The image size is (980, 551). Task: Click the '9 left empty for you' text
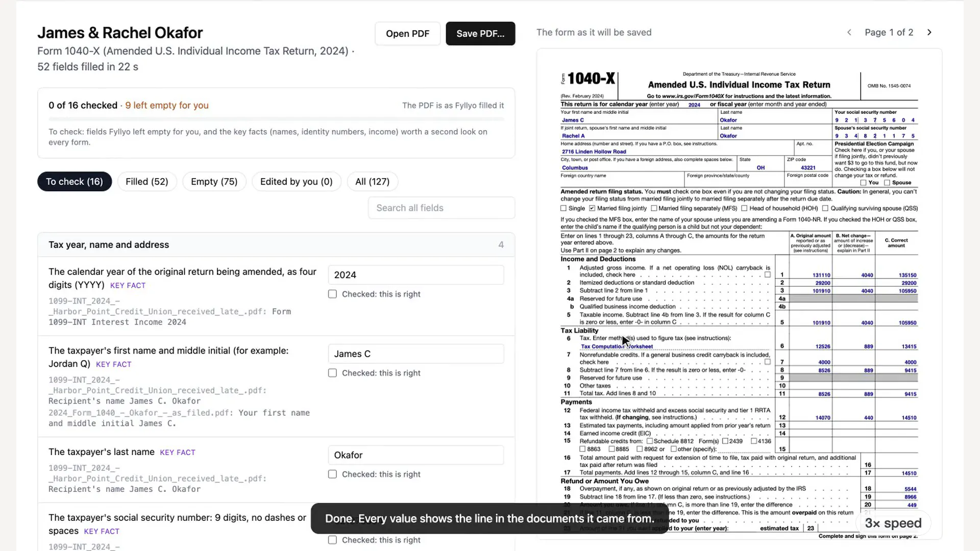point(167,105)
